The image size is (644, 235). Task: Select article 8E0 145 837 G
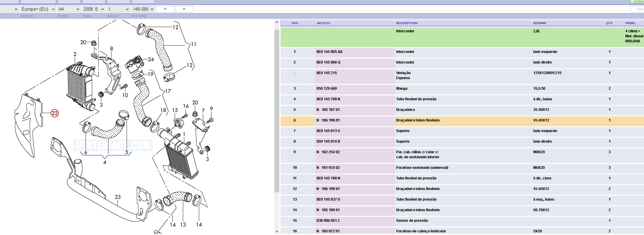pyautogui.click(x=328, y=199)
